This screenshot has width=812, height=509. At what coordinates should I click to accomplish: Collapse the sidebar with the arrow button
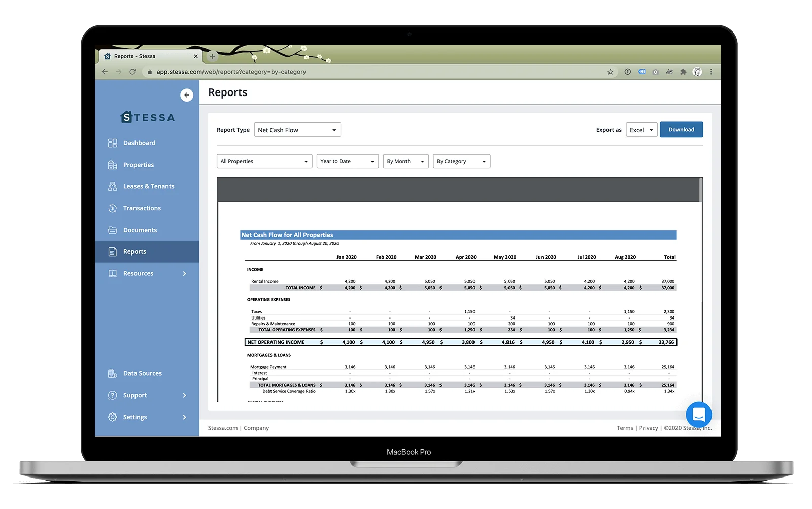186,95
